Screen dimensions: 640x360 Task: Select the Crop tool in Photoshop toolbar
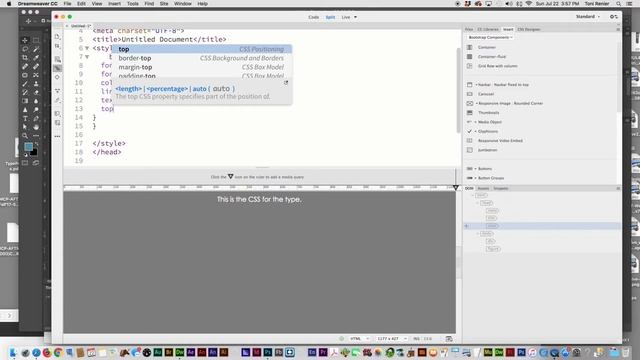[x=25, y=58]
